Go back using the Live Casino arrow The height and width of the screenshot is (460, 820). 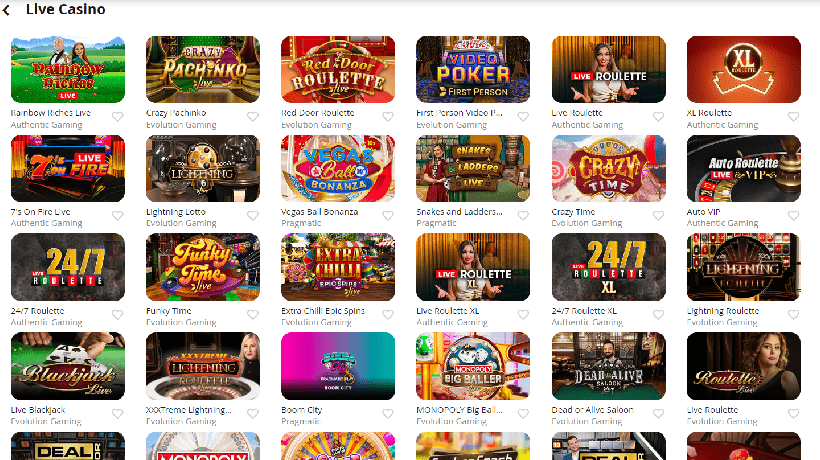[x=6, y=9]
